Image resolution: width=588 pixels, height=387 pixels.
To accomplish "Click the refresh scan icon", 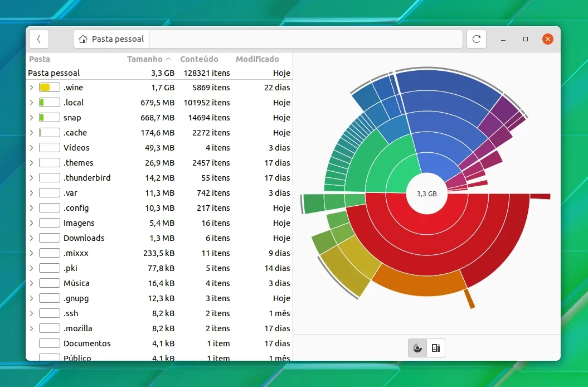I will 476,39.
